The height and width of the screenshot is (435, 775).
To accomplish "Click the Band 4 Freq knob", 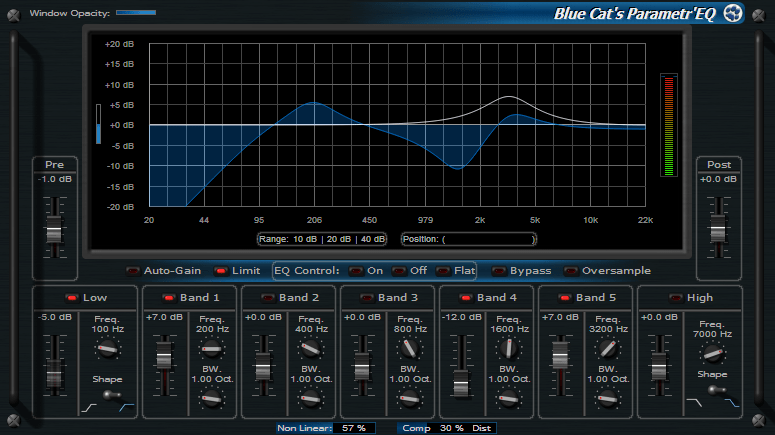I will [x=509, y=349].
